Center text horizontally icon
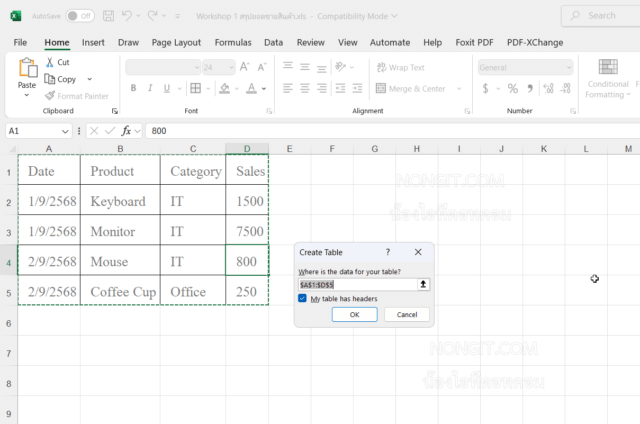 [304, 88]
